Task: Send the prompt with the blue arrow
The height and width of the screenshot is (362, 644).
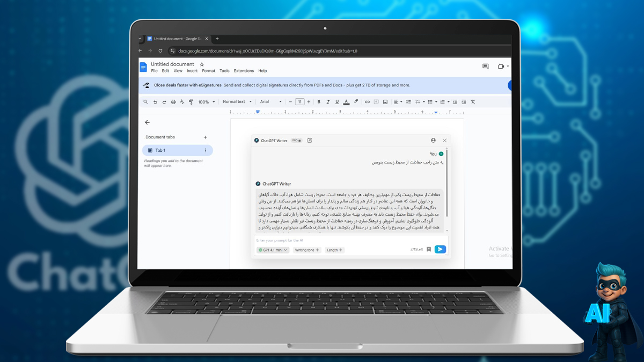Action: coord(440,249)
